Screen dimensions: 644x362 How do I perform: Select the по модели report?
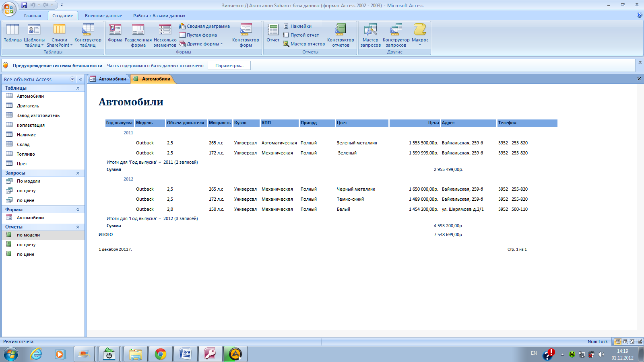click(x=43, y=235)
